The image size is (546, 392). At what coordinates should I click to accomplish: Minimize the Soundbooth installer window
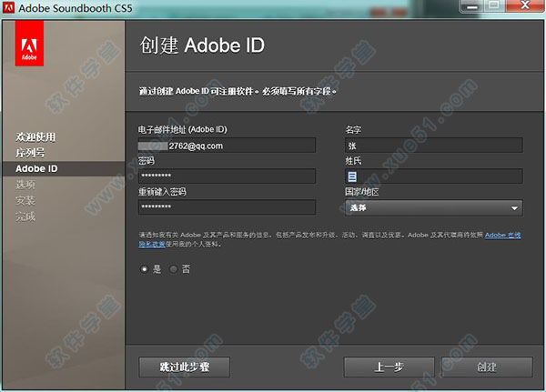tap(471, 6)
